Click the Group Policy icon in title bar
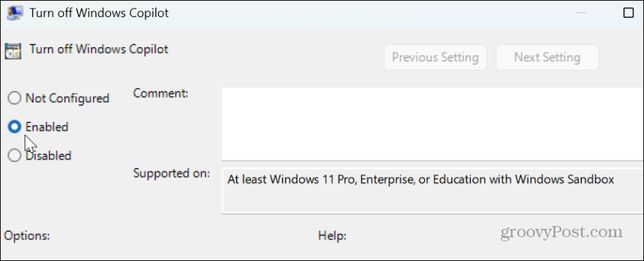 [x=15, y=13]
